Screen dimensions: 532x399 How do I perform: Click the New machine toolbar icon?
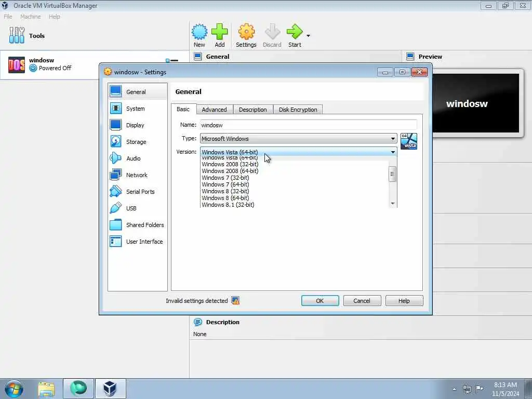pyautogui.click(x=199, y=35)
